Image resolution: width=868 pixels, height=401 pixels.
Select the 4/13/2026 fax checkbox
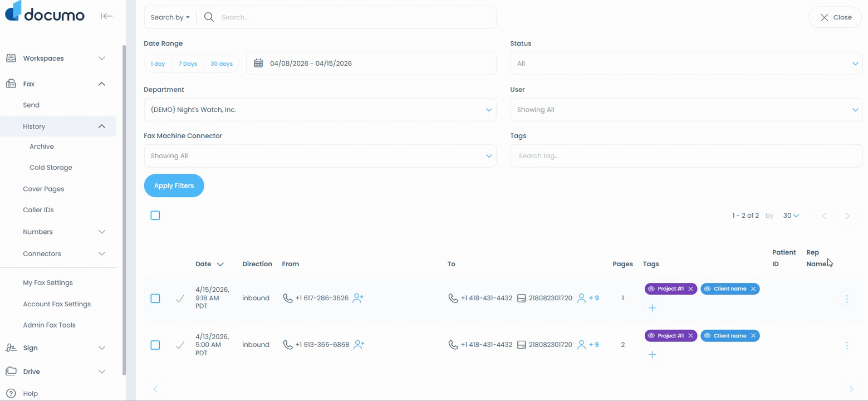tap(155, 345)
